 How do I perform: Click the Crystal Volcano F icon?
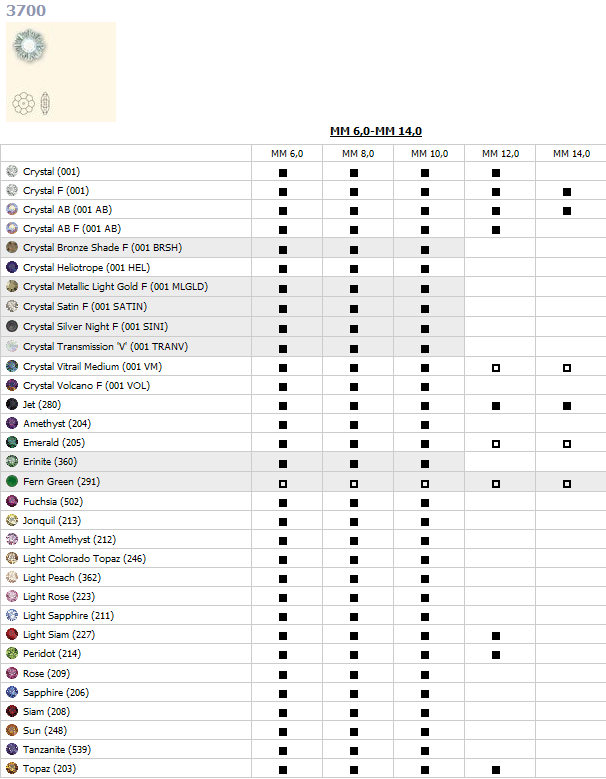(12, 385)
